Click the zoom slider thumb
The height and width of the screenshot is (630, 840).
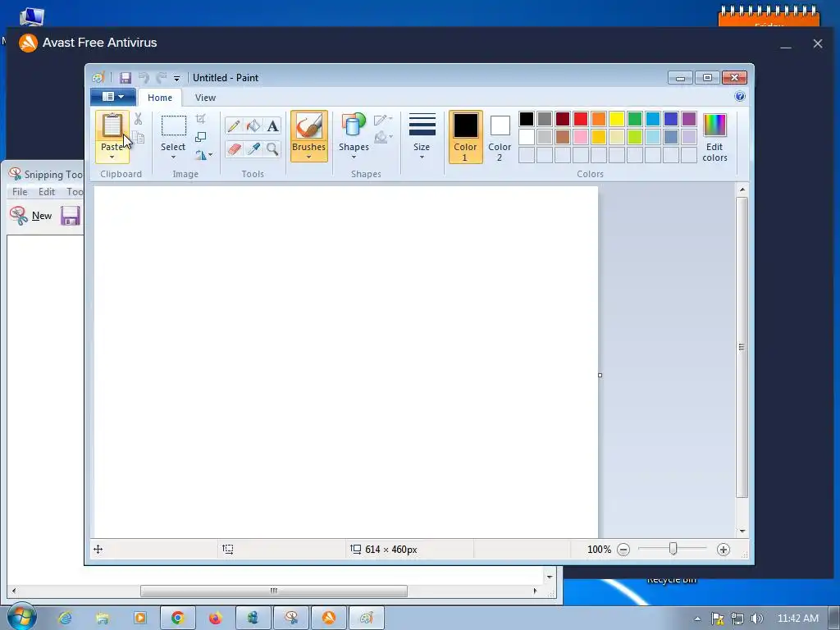point(673,549)
